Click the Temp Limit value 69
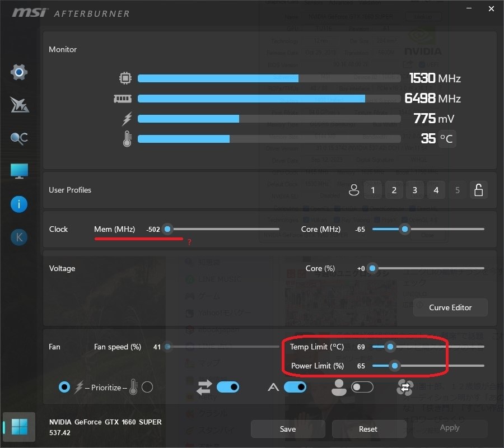Viewport: 504px width, 448px height. pos(361,347)
